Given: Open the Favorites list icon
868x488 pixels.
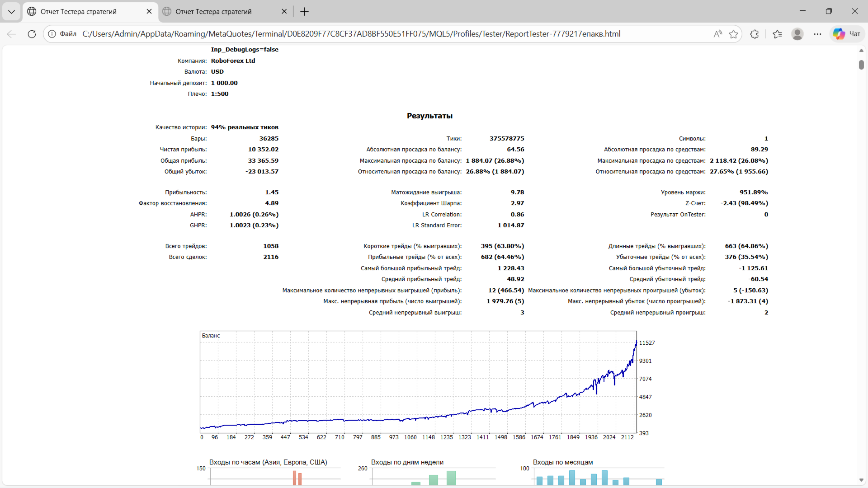Looking at the screenshot, I should point(778,34).
